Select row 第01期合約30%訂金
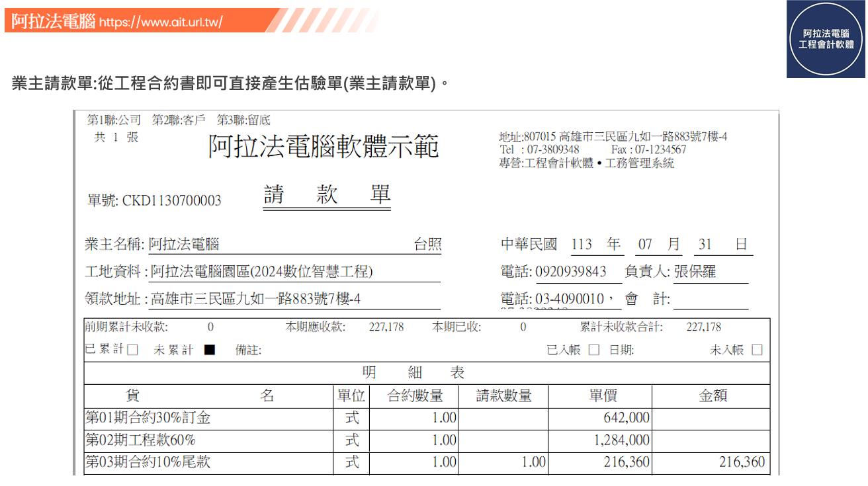The width and height of the screenshot is (868, 486). click(x=427, y=418)
